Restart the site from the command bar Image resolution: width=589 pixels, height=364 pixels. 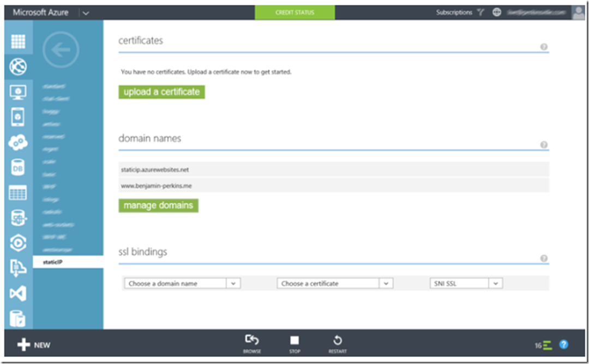click(338, 344)
